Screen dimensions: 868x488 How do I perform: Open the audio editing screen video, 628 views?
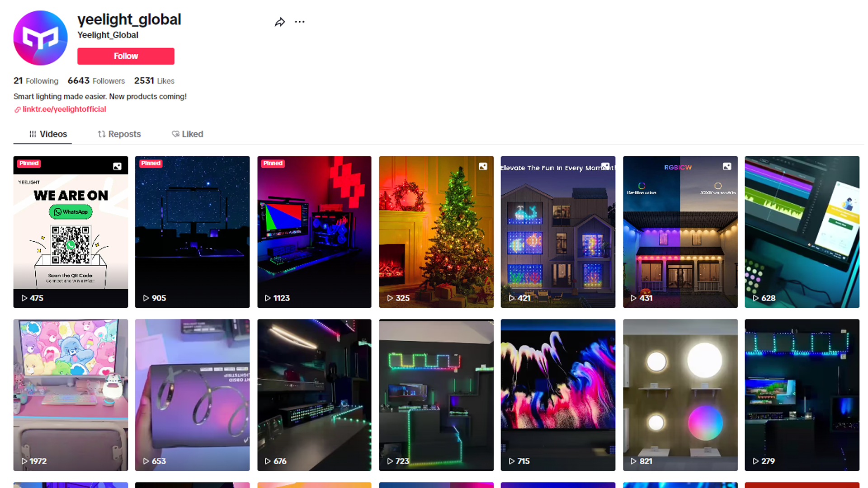coord(802,232)
